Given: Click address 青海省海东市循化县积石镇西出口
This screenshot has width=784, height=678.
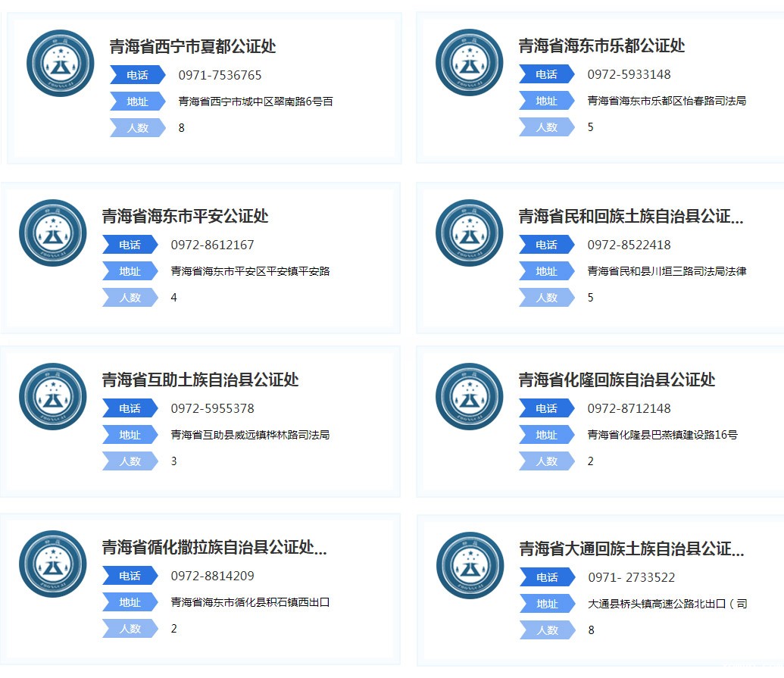Looking at the screenshot, I should coord(250,603).
